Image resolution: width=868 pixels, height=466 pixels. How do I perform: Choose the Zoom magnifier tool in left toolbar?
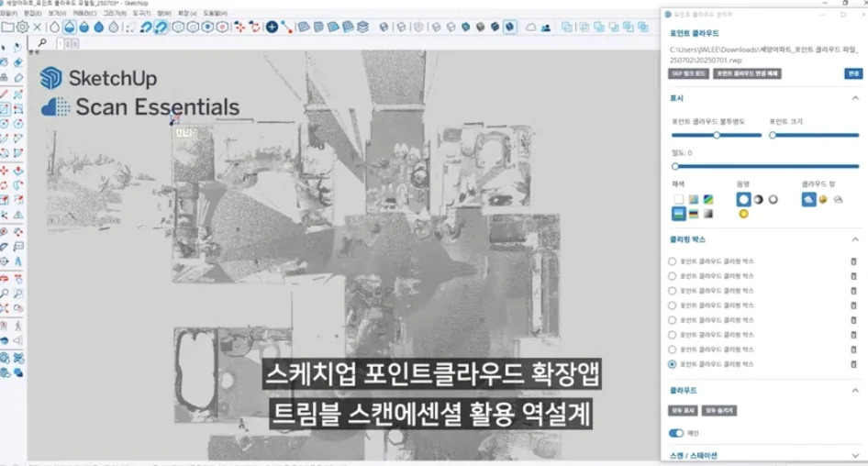[5, 294]
